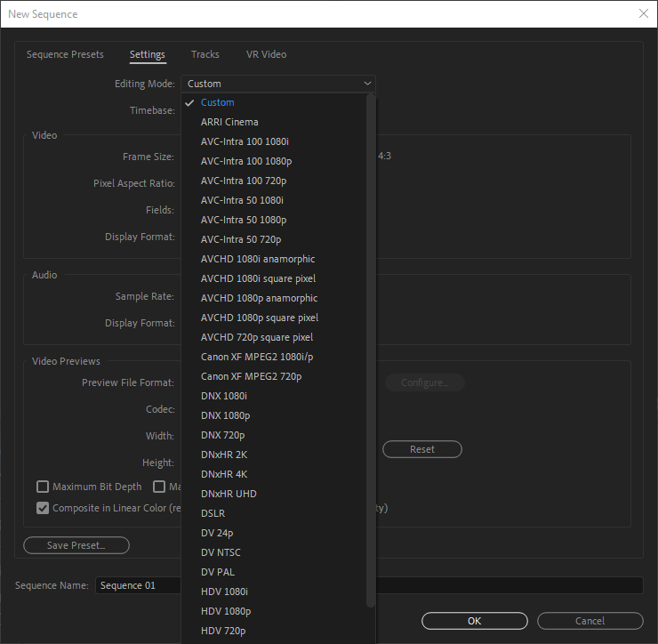Select DSLR editing mode
Viewport: 658px width, 644px height.
(274, 513)
